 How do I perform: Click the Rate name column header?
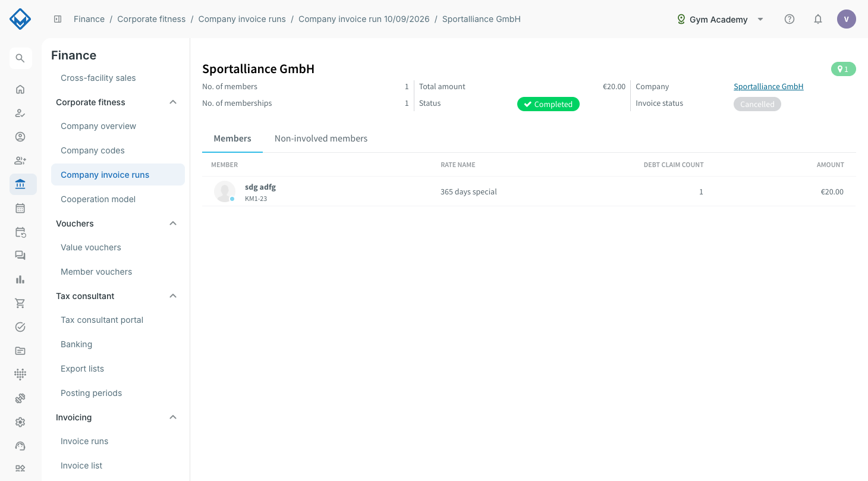click(458, 165)
